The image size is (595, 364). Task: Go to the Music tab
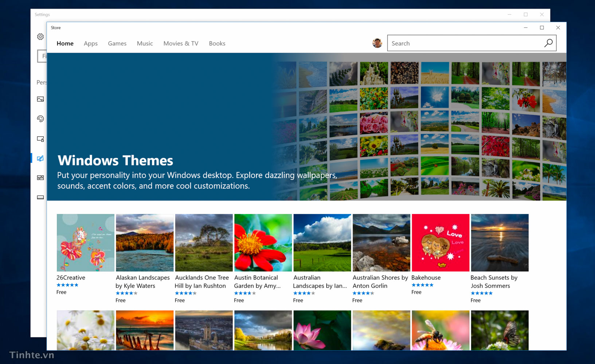coord(145,43)
